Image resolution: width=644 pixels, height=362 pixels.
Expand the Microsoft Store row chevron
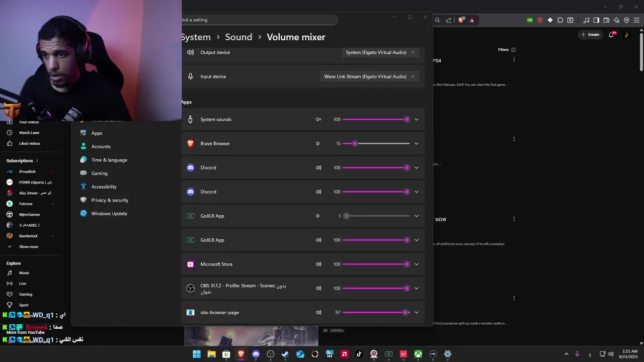416,264
